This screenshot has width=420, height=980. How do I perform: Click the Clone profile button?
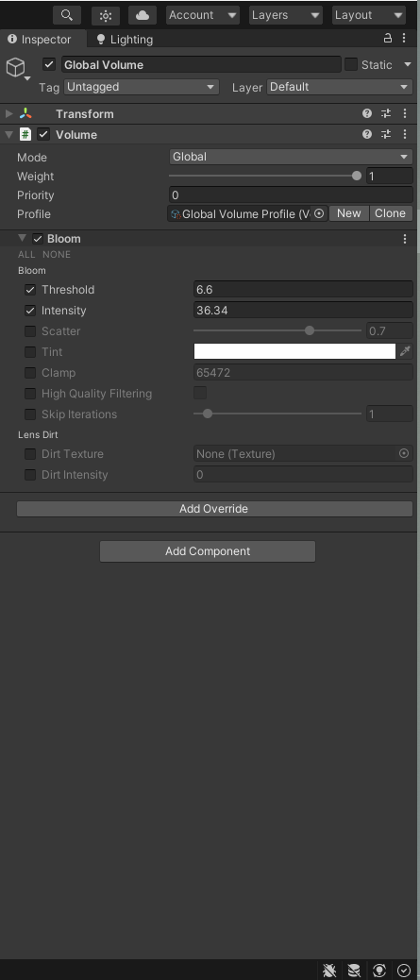(391, 213)
